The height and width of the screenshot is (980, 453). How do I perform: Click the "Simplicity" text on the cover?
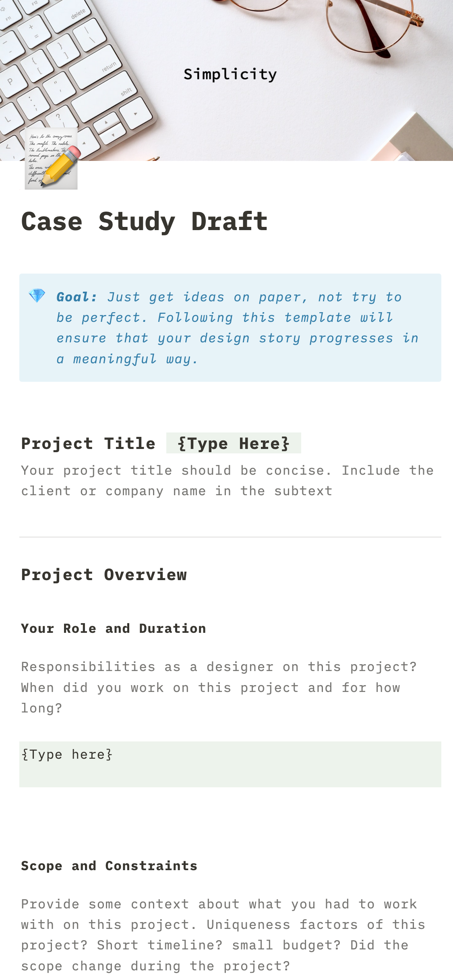[230, 74]
